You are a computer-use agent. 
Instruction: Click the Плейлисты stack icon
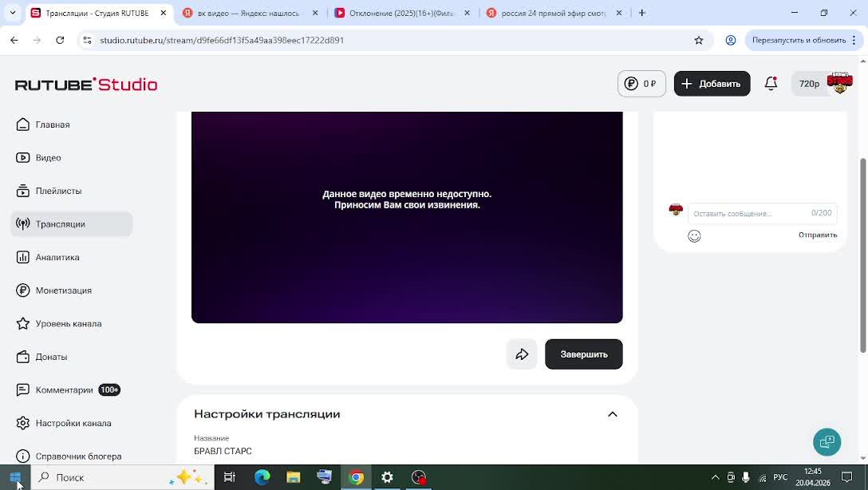(22, 191)
